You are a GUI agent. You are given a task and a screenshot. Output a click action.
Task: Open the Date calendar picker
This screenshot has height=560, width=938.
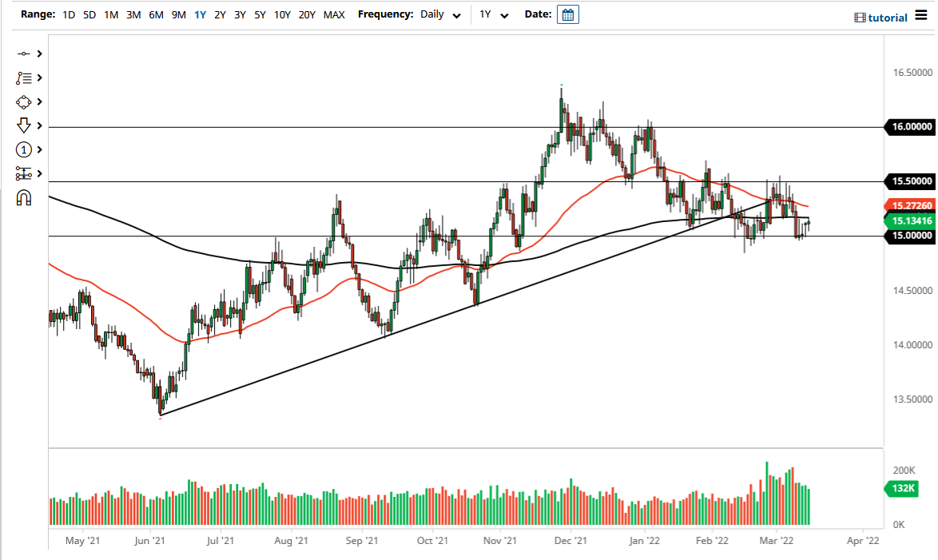(567, 14)
